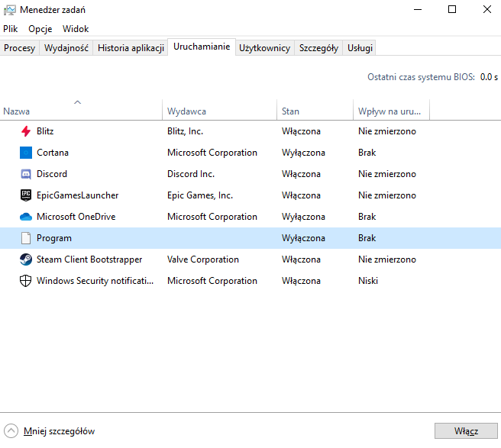Sort by the Nazwa column header
501x448 pixels.
[81, 110]
